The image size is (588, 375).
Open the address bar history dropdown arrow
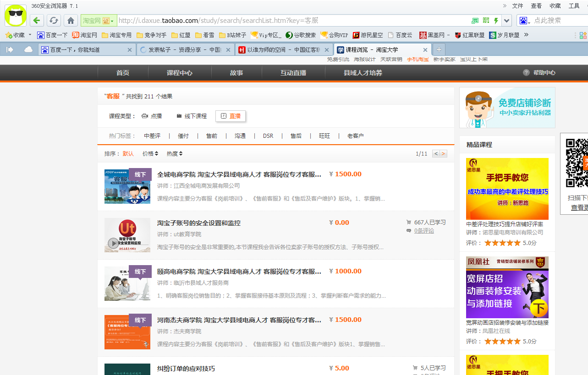click(506, 21)
